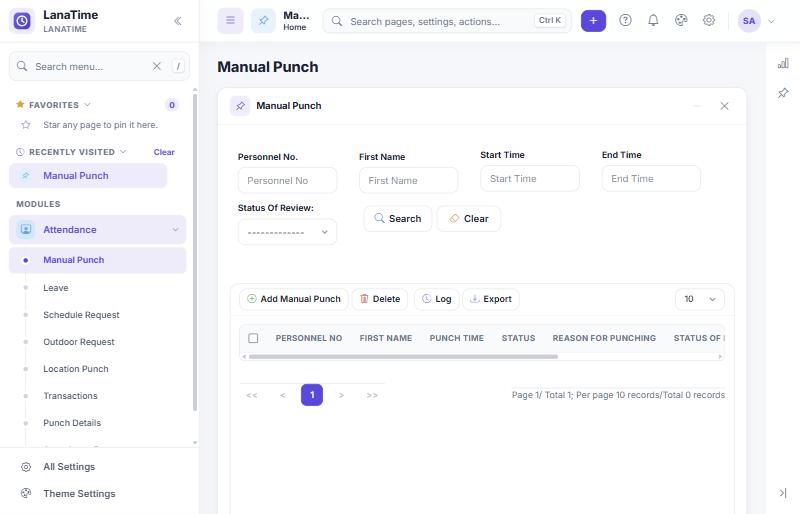Click the Clear filter button
The width and height of the screenshot is (800, 514).
tap(469, 218)
